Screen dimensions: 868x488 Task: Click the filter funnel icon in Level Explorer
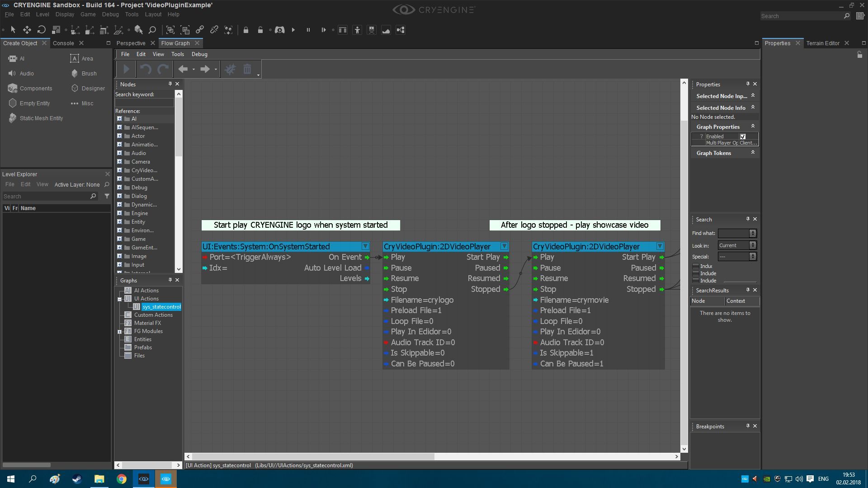pos(107,196)
